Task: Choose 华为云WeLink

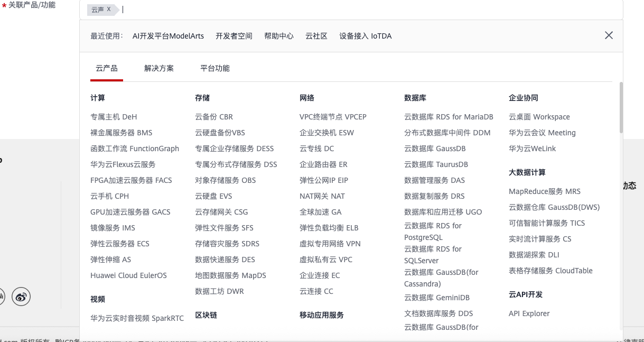Action: point(533,149)
